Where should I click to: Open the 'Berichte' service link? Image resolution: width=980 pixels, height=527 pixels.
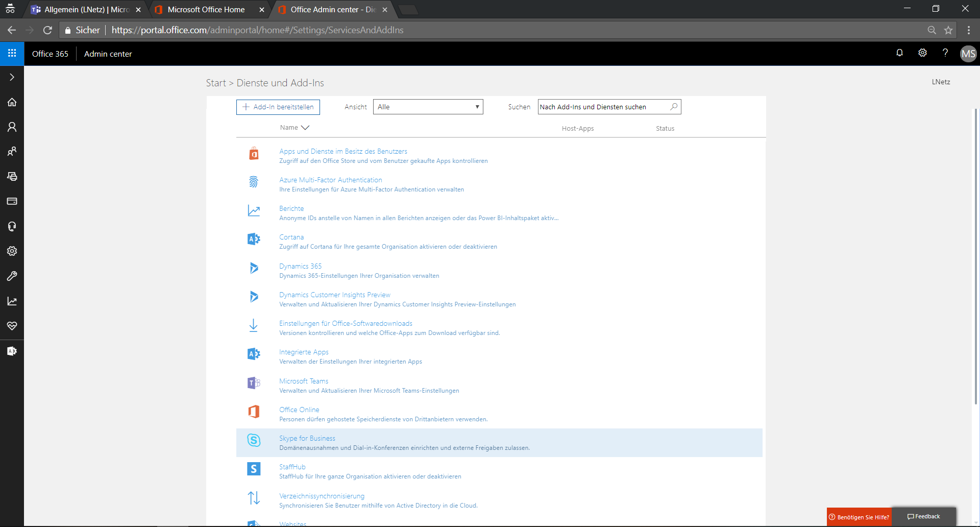[291, 208]
